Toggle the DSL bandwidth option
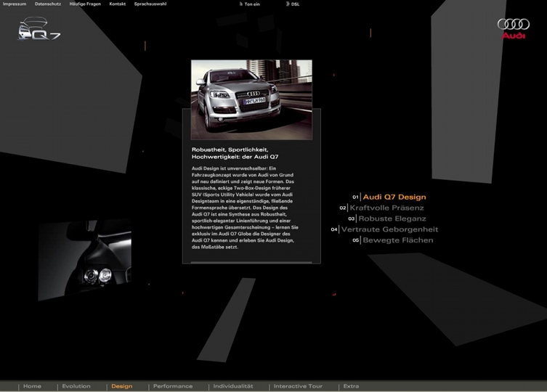This screenshot has width=547, height=392. [294, 4]
